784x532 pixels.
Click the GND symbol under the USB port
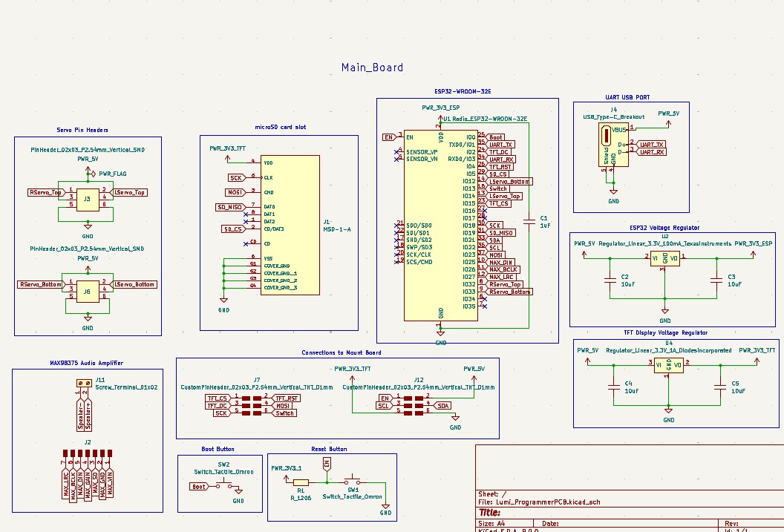[x=613, y=192]
